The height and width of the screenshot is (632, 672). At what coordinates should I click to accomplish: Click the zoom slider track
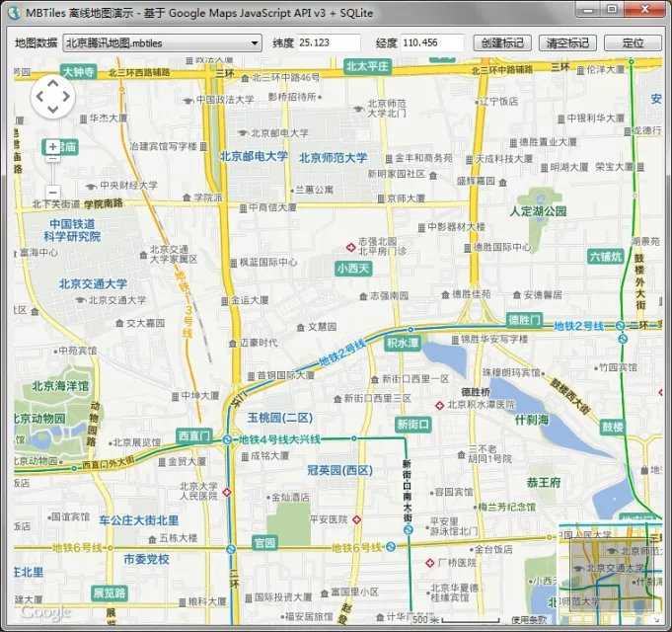point(52,173)
